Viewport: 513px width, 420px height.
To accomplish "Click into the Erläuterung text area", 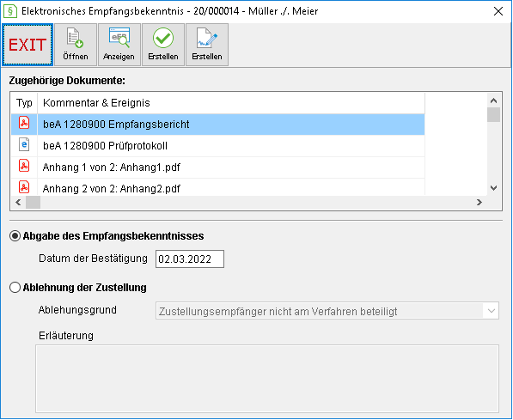I will (267, 379).
